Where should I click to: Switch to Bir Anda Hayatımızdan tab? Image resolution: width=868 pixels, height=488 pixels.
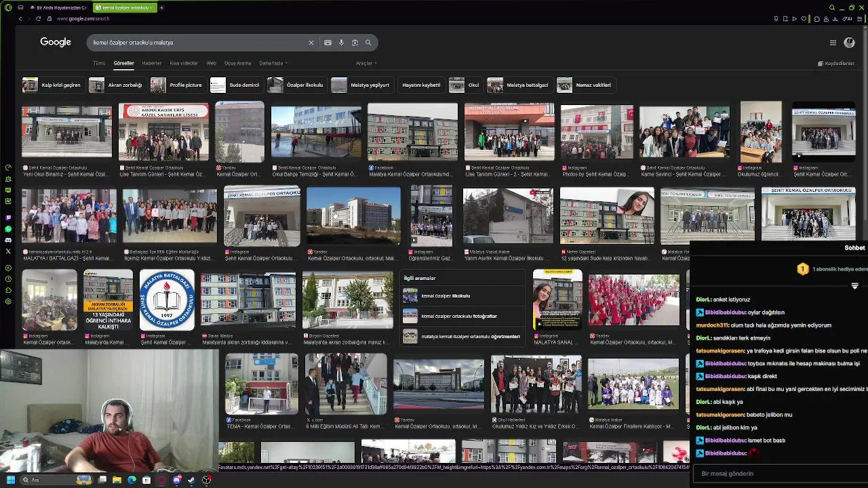pyautogui.click(x=58, y=7)
